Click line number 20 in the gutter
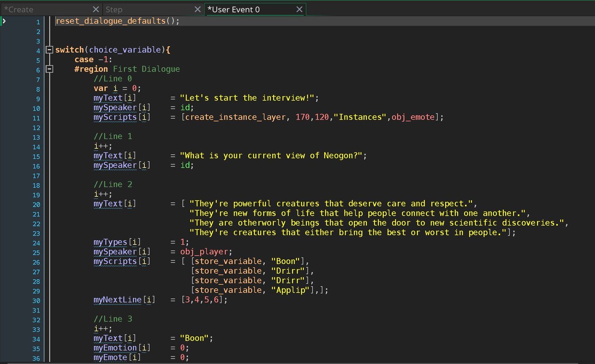 click(x=36, y=204)
